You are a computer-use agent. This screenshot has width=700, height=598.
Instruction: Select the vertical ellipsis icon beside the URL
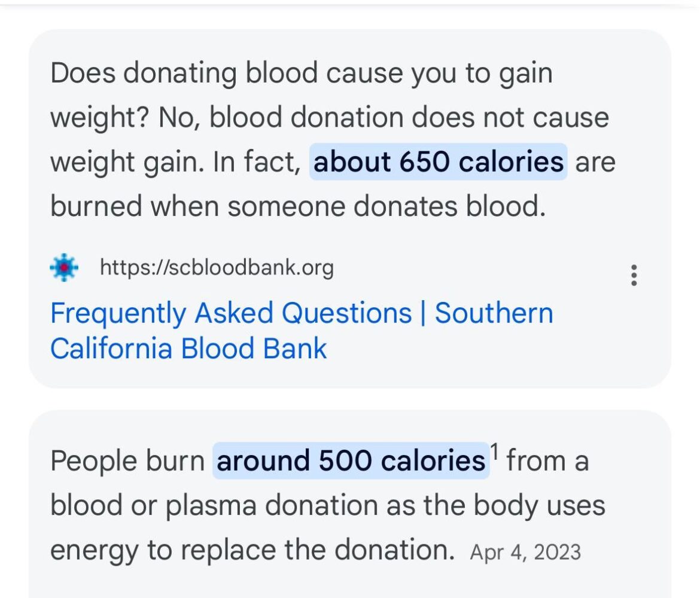point(634,274)
